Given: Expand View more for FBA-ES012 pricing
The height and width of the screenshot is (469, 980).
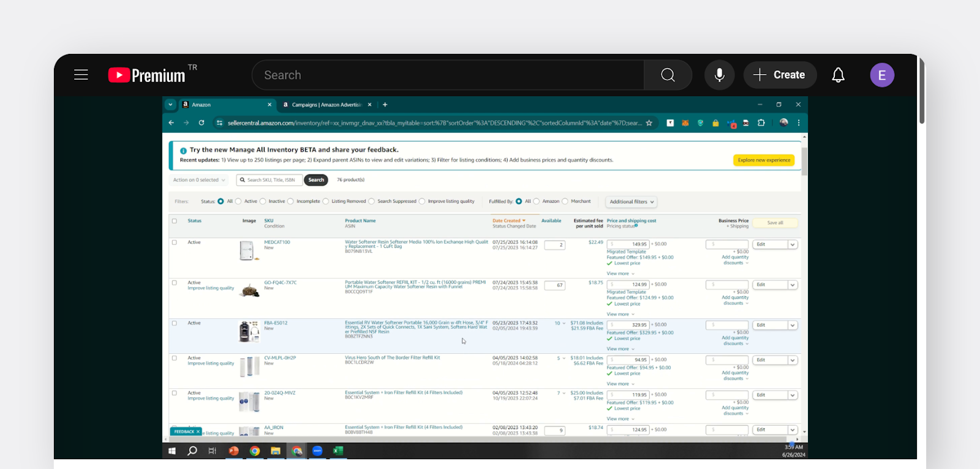Looking at the screenshot, I should [x=620, y=349].
